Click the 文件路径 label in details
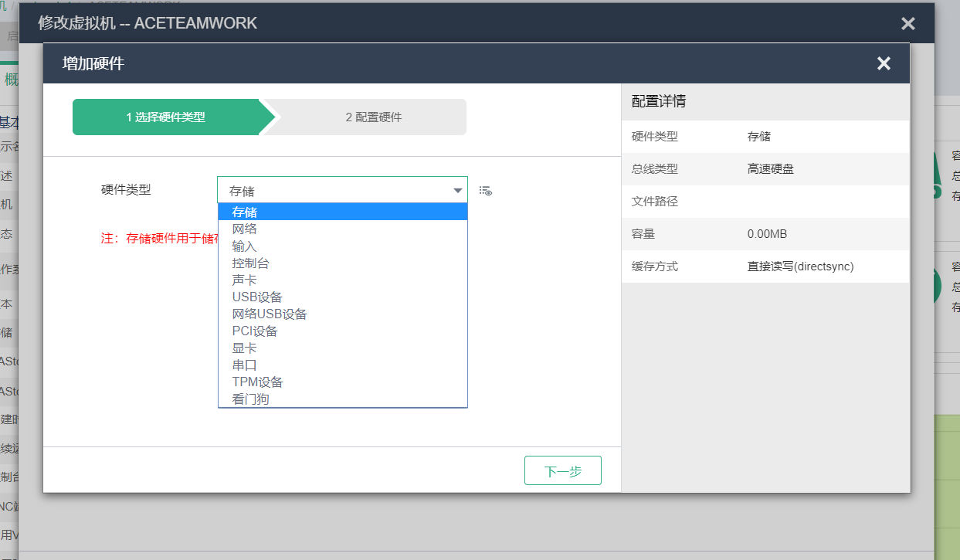 (655, 202)
